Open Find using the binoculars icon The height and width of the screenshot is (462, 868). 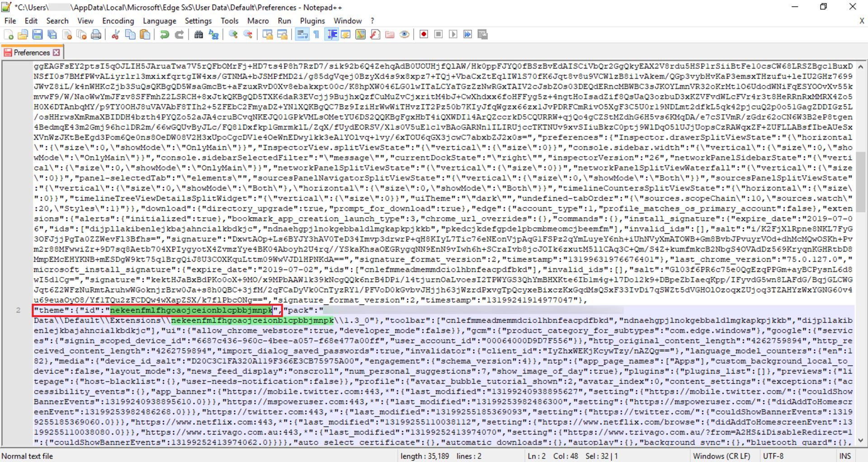tap(198, 35)
